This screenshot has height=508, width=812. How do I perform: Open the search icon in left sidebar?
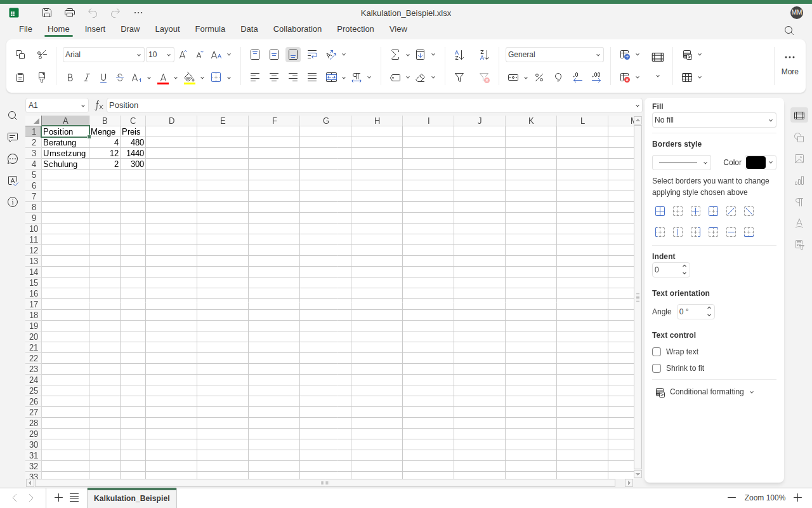(13, 116)
